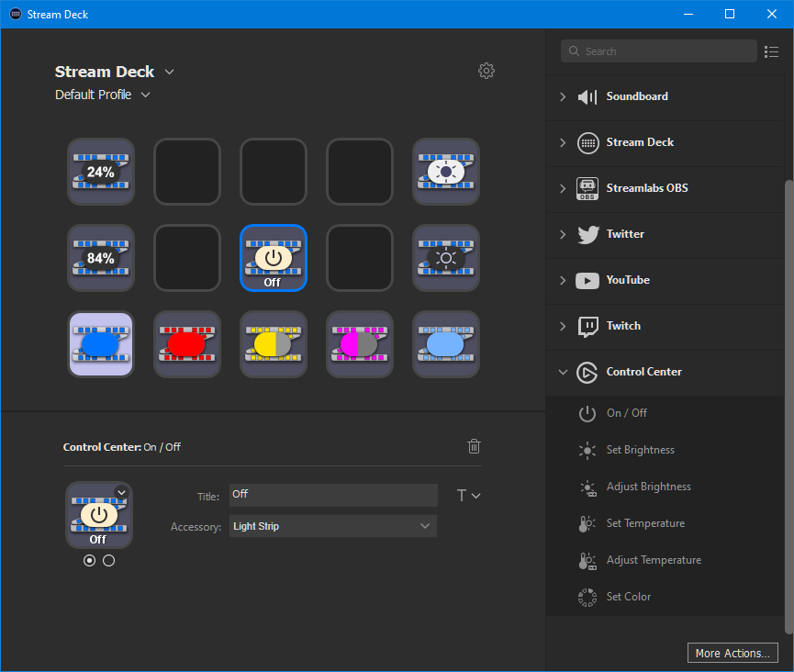This screenshot has width=794, height=672.
Task: Click the Adjust Brightness icon
Action: (x=587, y=487)
